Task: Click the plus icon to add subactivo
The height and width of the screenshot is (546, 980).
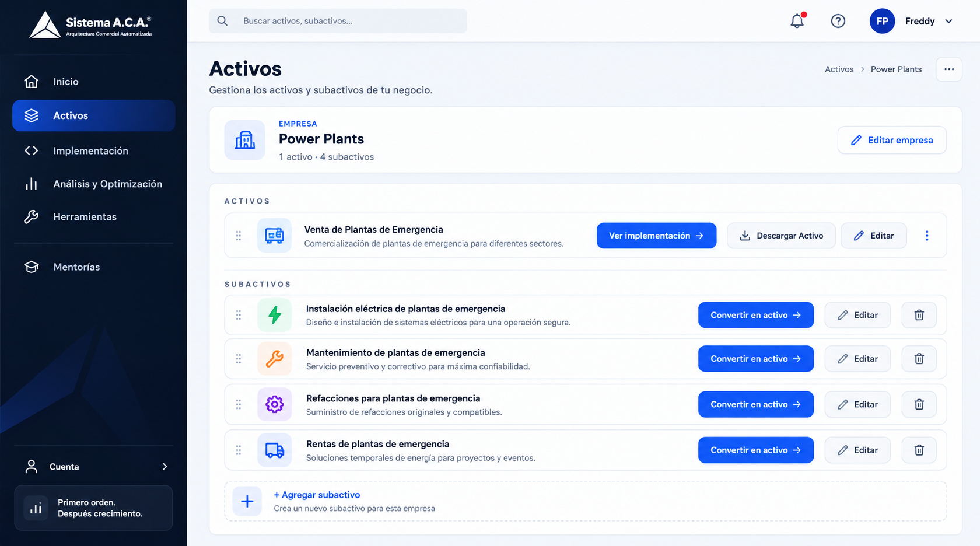Action: point(247,501)
